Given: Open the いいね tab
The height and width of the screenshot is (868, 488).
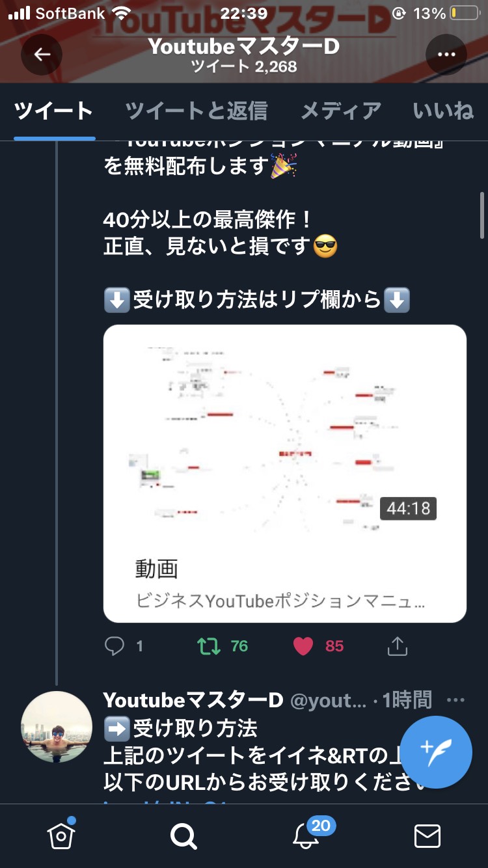Looking at the screenshot, I should tap(444, 111).
